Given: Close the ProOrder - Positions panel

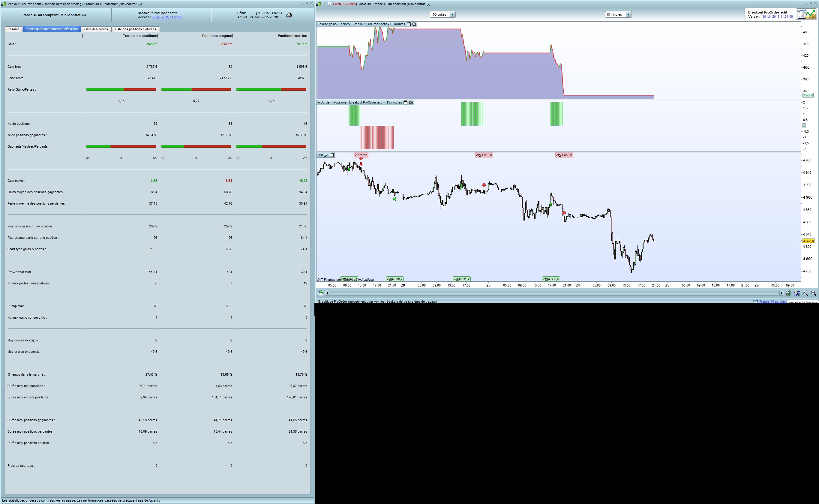Looking at the screenshot, I should (x=411, y=103).
